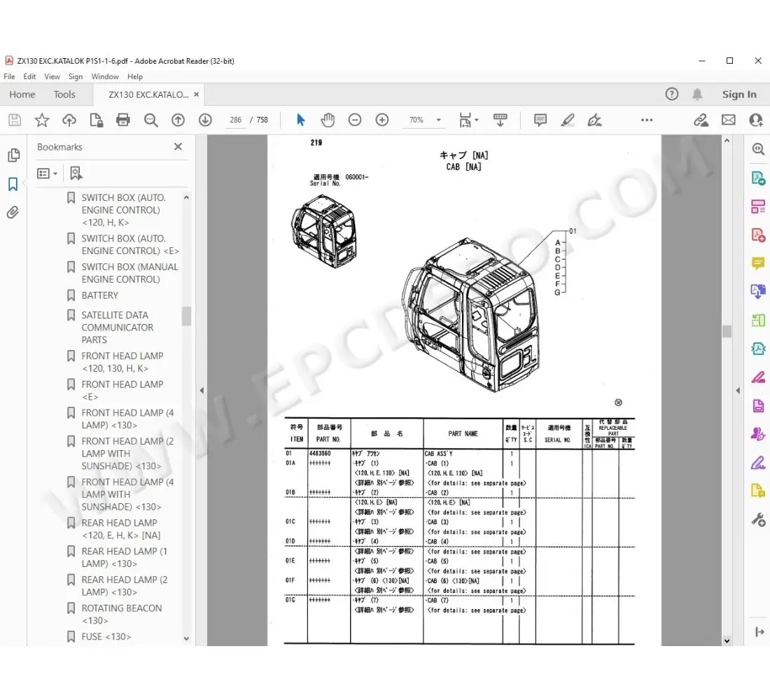Viewport: 770px width, 700px height.
Task: Expand the bookmarks options dropdown
Action: (x=48, y=174)
